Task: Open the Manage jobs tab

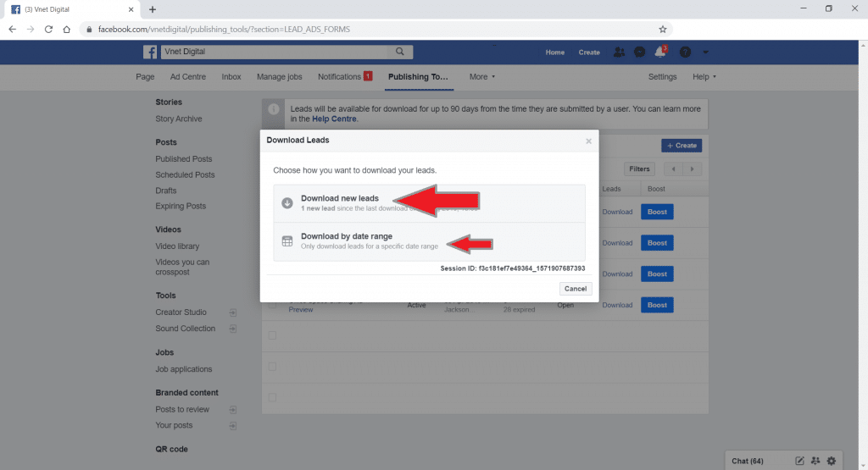Action: [x=280, y=77]
